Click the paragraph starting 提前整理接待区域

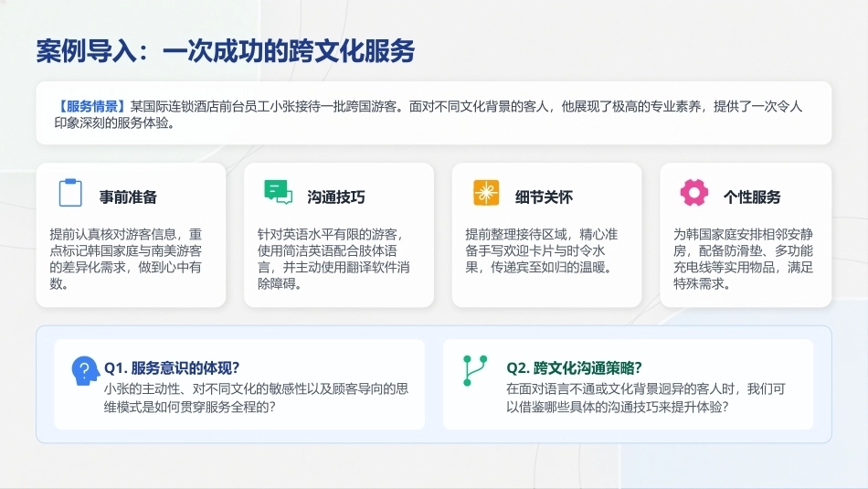tap(542, 250)
